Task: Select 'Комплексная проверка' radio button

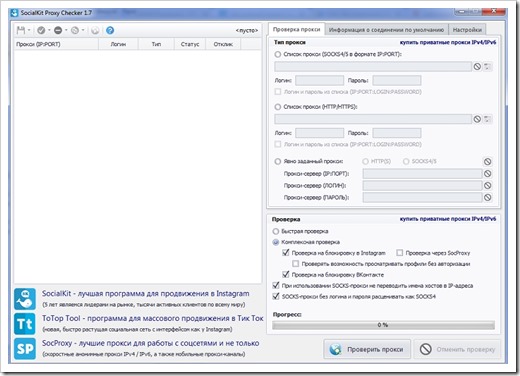Action: (276, 242)
